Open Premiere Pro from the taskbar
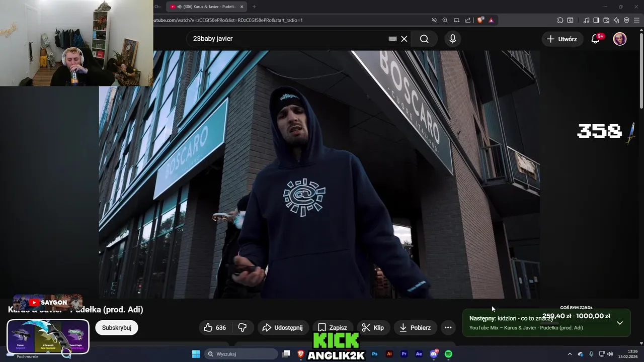This screenshot has width=644, height=362. [x=404, y=354]
